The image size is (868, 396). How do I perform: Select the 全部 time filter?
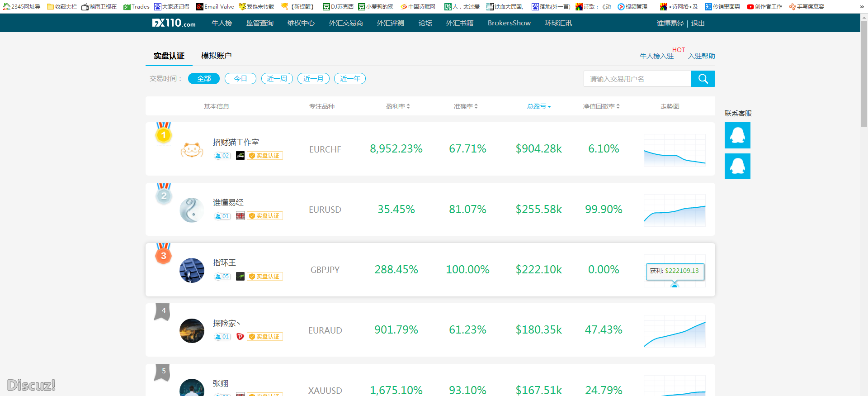(x=204, y=79)
